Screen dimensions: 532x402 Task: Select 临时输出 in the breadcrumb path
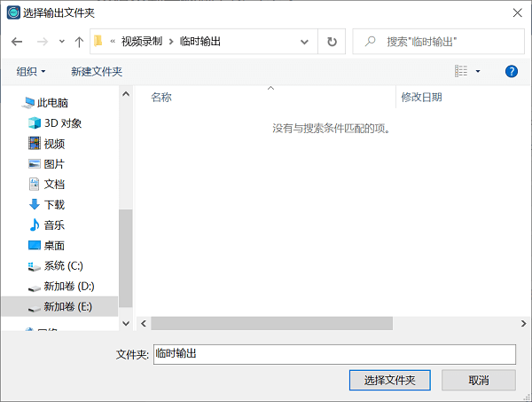click(x=200, y=42)
